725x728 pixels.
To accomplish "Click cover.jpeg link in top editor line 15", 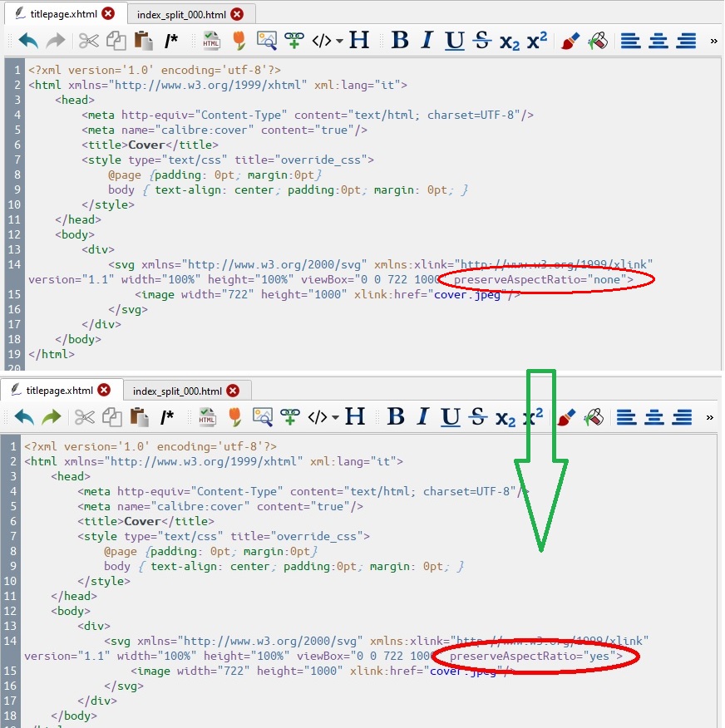I will point(466,294).
